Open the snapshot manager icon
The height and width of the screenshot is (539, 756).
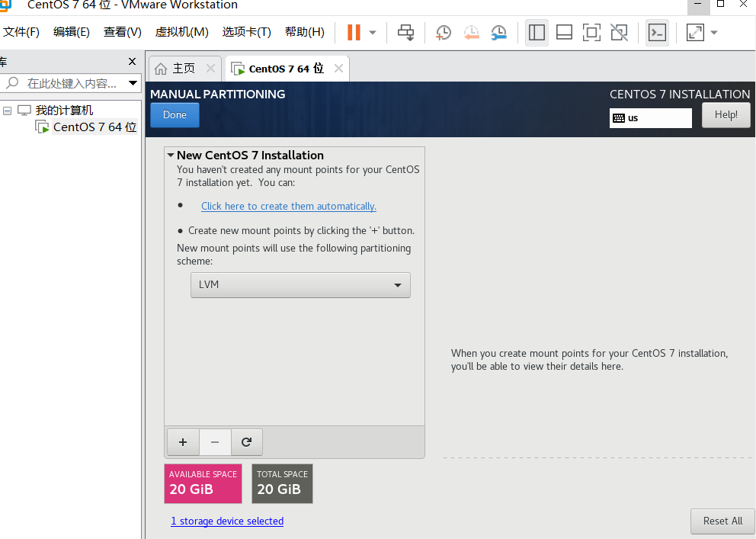coord(499,32)
